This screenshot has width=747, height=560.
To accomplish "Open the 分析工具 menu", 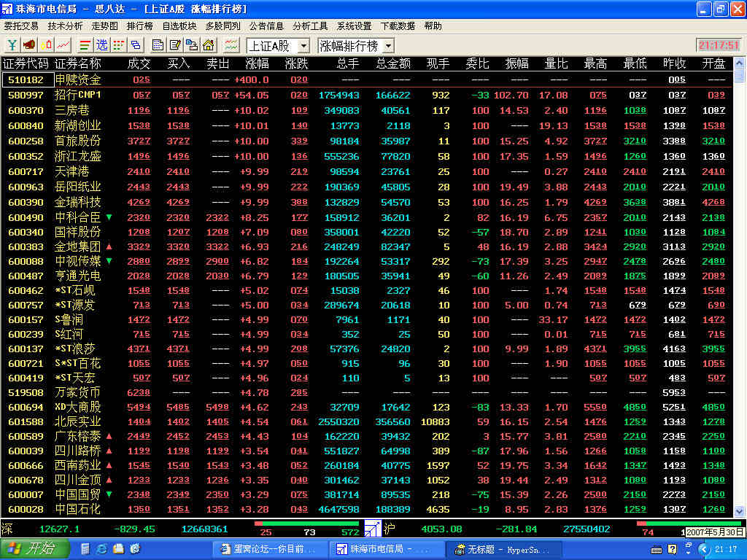I will pos(310,26).
